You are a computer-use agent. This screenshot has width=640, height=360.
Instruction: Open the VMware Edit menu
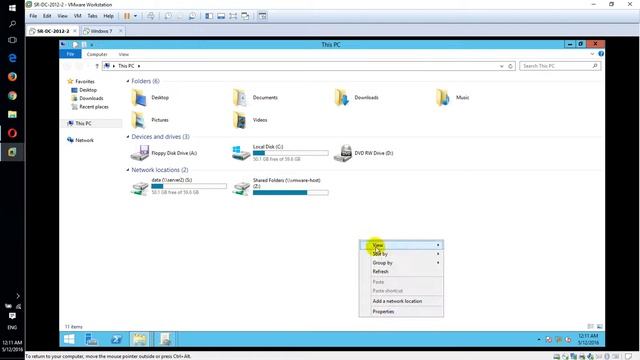(47, 16)
